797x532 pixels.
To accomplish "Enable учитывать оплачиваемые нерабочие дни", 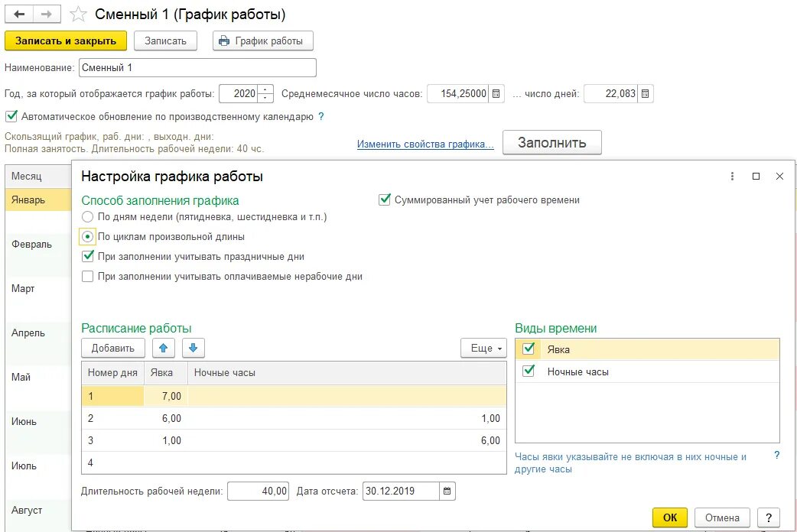I will [87, 277].
